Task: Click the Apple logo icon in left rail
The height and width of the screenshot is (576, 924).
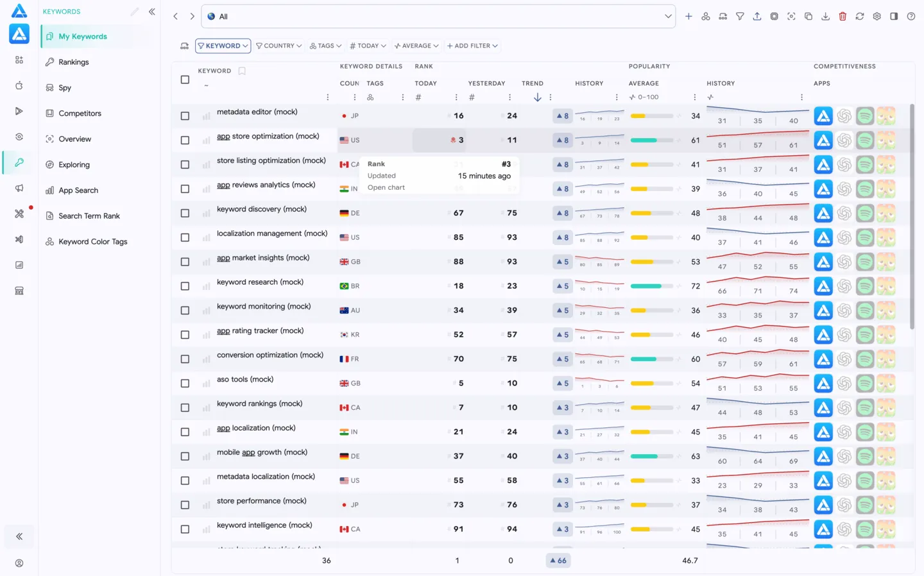Action: click(19, 85)
